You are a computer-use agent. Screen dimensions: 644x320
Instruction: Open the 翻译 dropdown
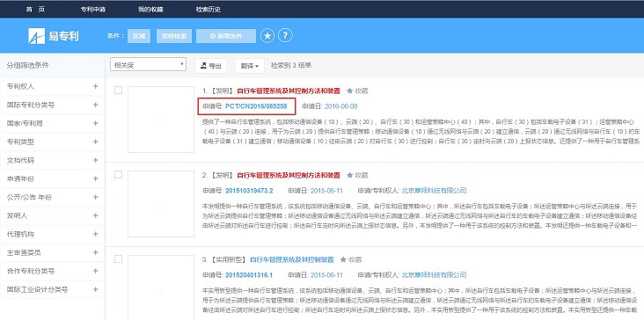(x=250, y=66)
